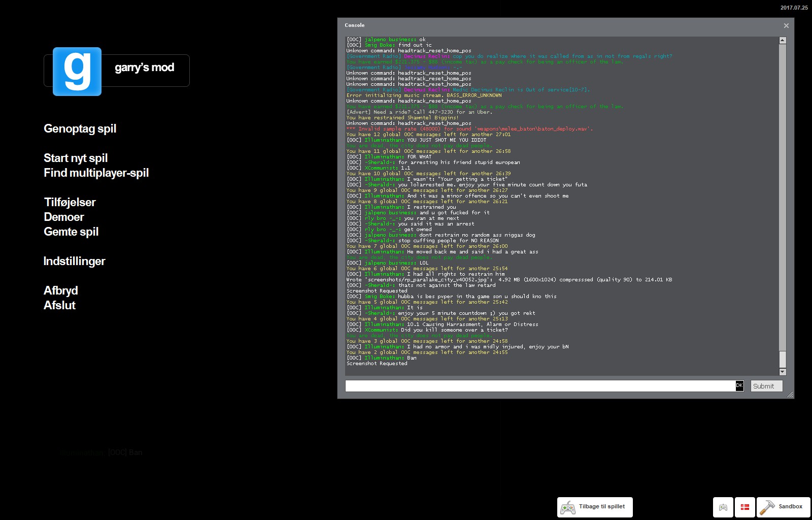The height and width of the screenshot is (520, 812).
Task: Click the 'jalpeno business: LOL' line
Action: (387, 263)
